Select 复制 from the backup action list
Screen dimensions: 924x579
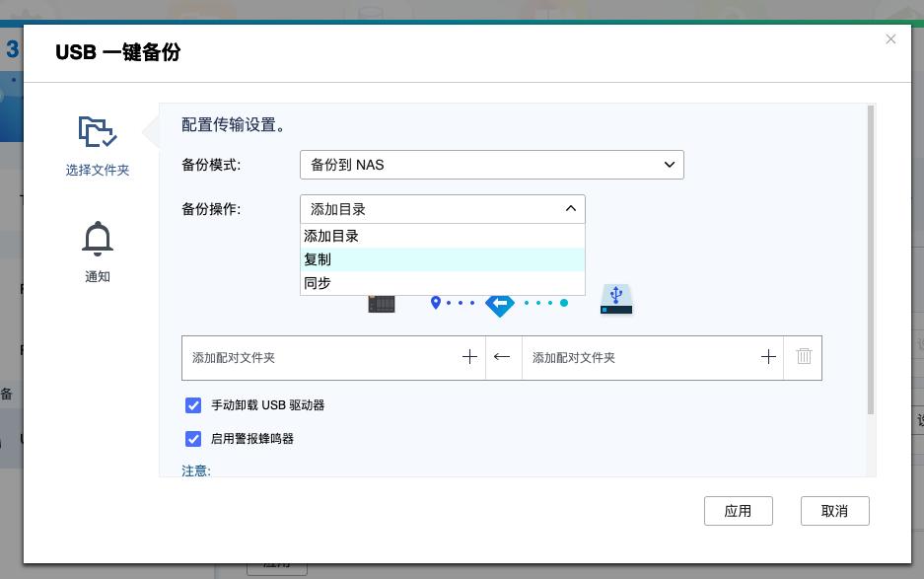pos(442,259)
